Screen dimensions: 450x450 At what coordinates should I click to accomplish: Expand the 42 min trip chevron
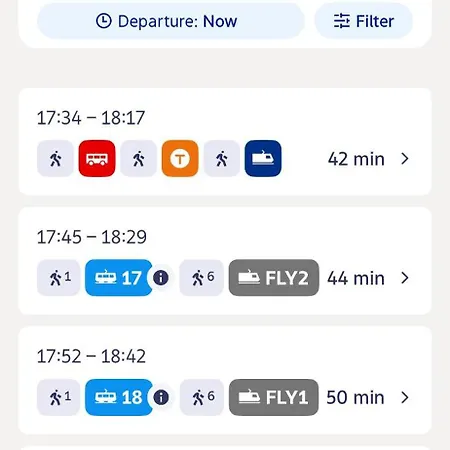pos(405,159)
